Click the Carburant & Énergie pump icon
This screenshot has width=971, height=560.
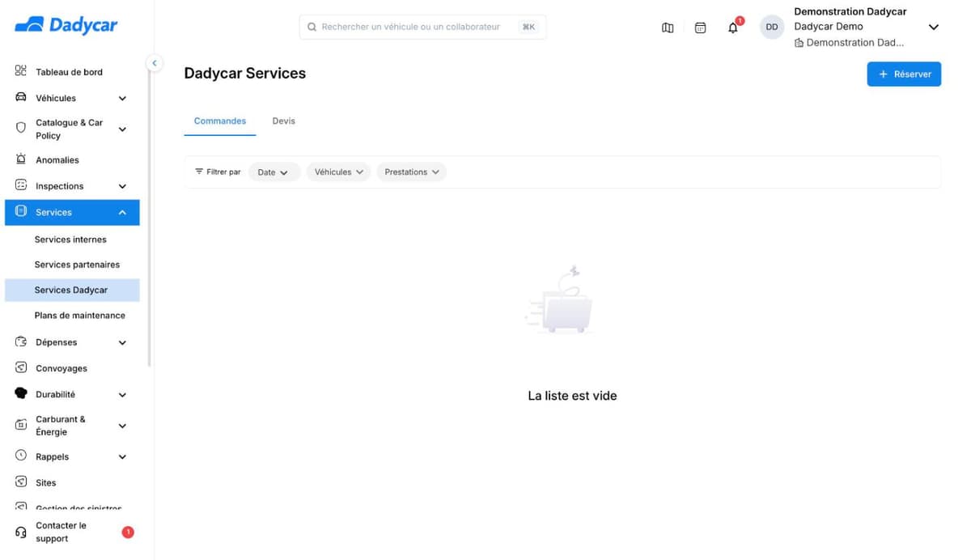click(21, 425)
